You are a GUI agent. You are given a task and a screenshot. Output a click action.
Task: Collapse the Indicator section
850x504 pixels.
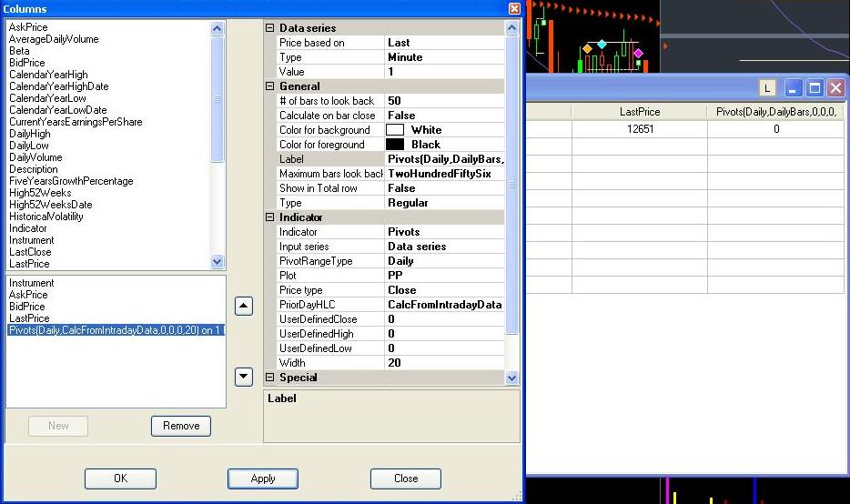270,217
